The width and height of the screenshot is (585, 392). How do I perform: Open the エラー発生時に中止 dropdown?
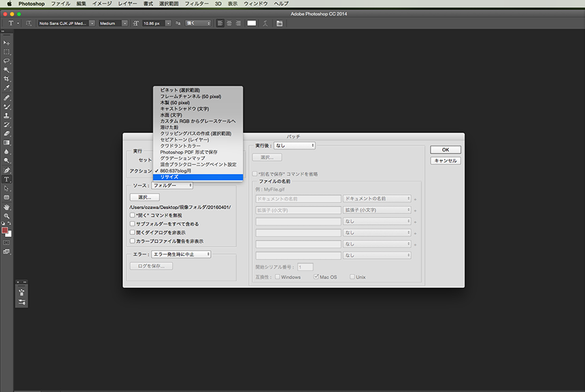(181, 254)
